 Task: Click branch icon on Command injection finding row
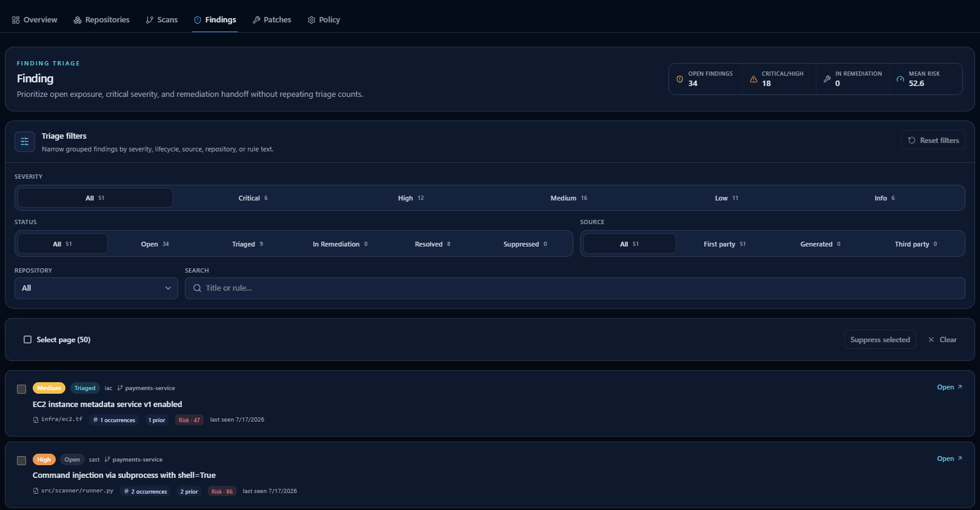[x=107, y=460]
